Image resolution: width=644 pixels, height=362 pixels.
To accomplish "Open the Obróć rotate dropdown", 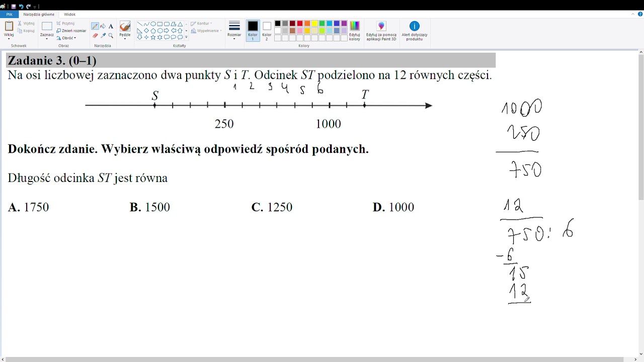I will (x=66, y=38).
